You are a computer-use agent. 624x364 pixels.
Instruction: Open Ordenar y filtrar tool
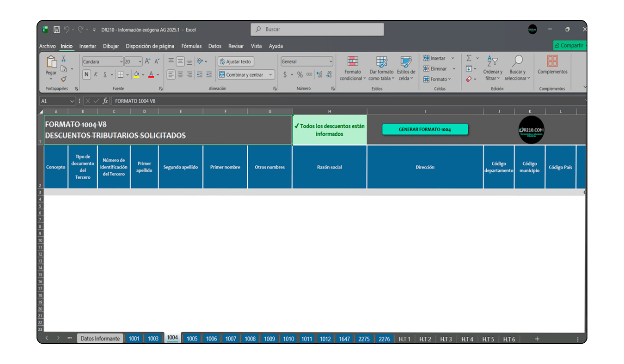coord(492,62)
